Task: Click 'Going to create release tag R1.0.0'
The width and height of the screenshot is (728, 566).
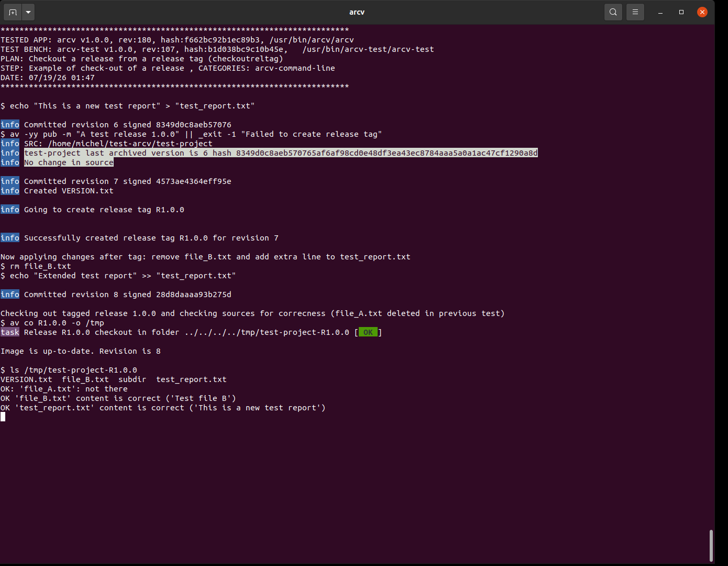Action: pos(104,210)
